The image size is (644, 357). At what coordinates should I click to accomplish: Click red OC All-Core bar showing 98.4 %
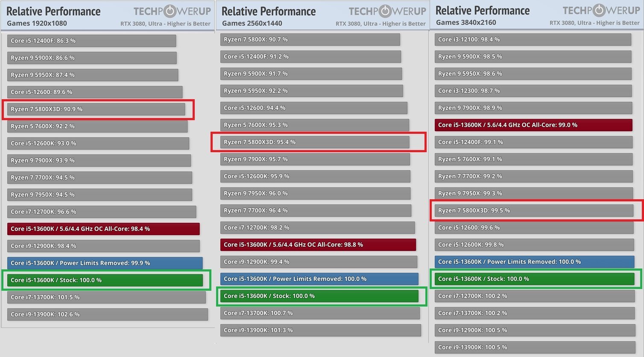click(103, 229)
